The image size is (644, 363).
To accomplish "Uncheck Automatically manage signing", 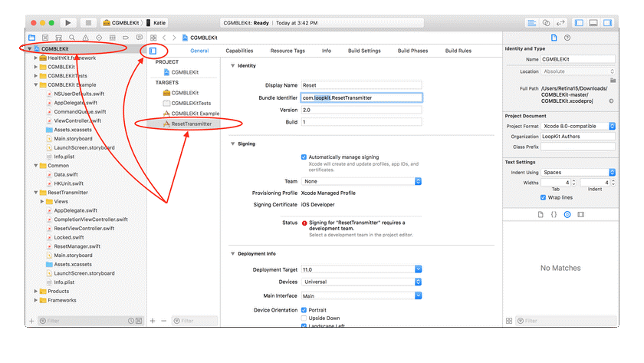I will pyautogui.click(x=304, y=157).
